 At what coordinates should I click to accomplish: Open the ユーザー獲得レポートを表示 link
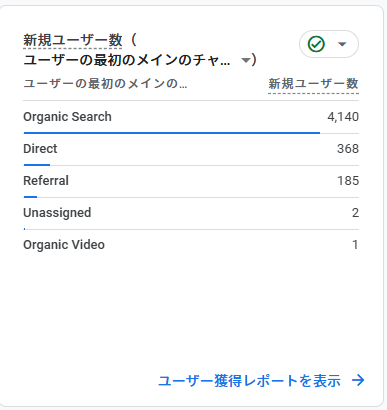(x=249, y=381)
